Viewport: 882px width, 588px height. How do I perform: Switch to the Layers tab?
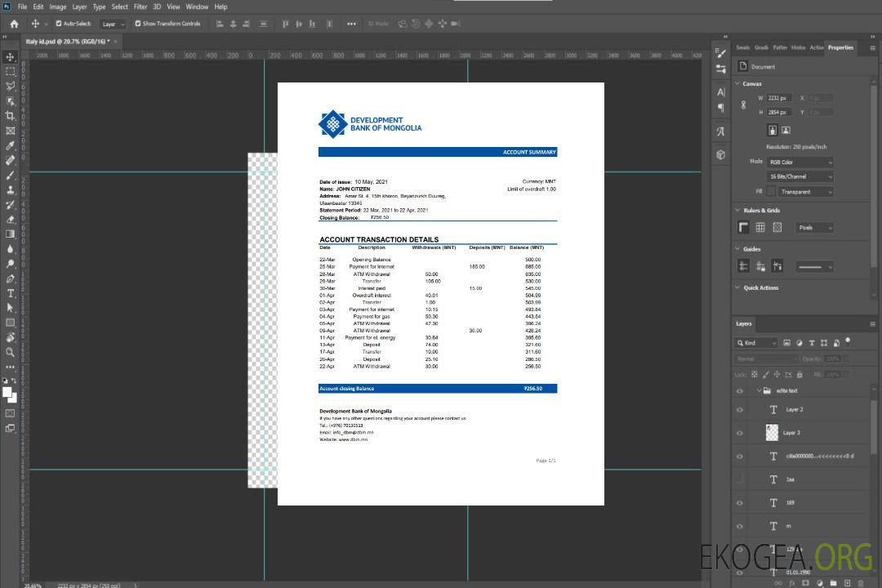click(x=744, y=323)
